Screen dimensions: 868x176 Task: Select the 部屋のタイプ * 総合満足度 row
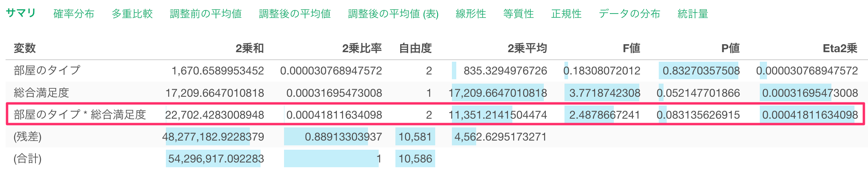(x=80, y=115)
